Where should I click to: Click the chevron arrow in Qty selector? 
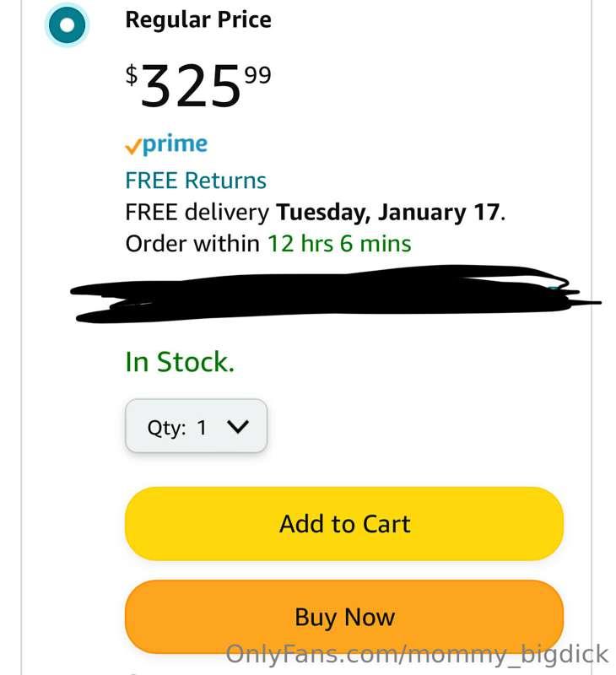[x=238, y=427]
